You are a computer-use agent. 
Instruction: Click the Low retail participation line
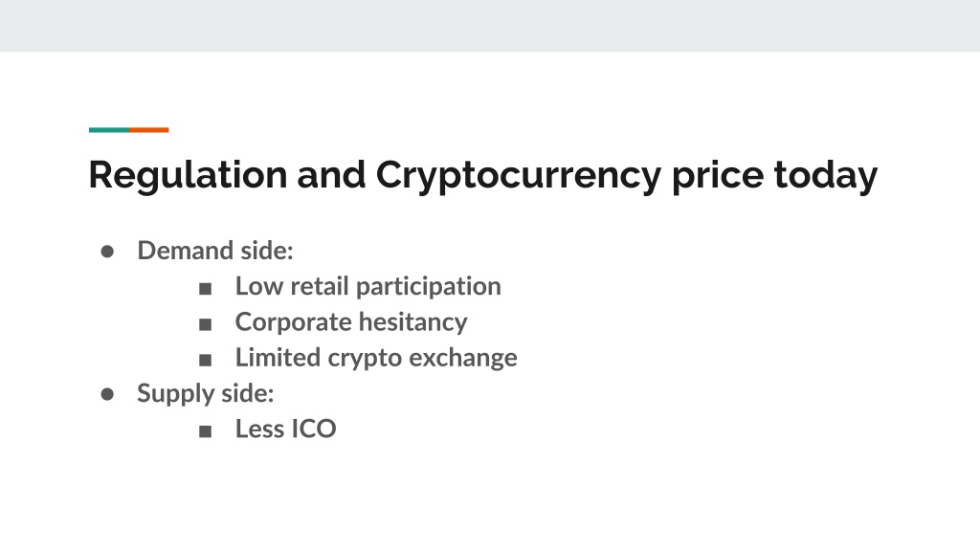click(x=368, y=287)
